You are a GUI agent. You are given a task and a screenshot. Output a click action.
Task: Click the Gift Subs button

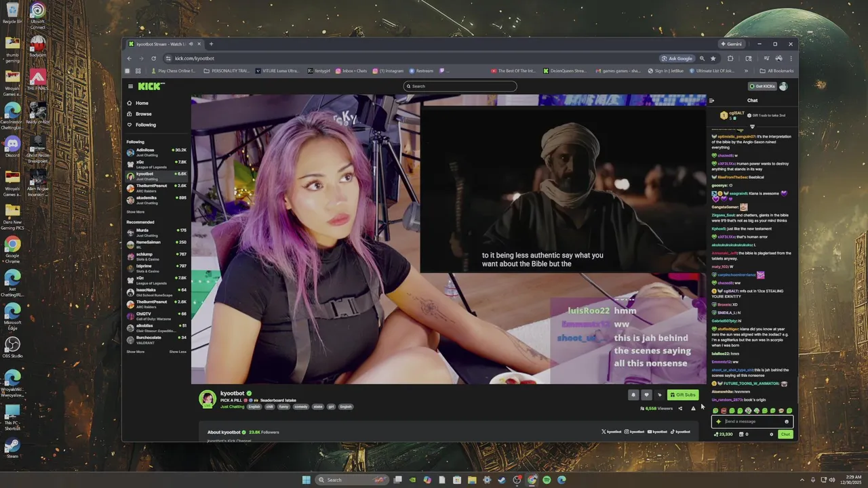(682, 394)
